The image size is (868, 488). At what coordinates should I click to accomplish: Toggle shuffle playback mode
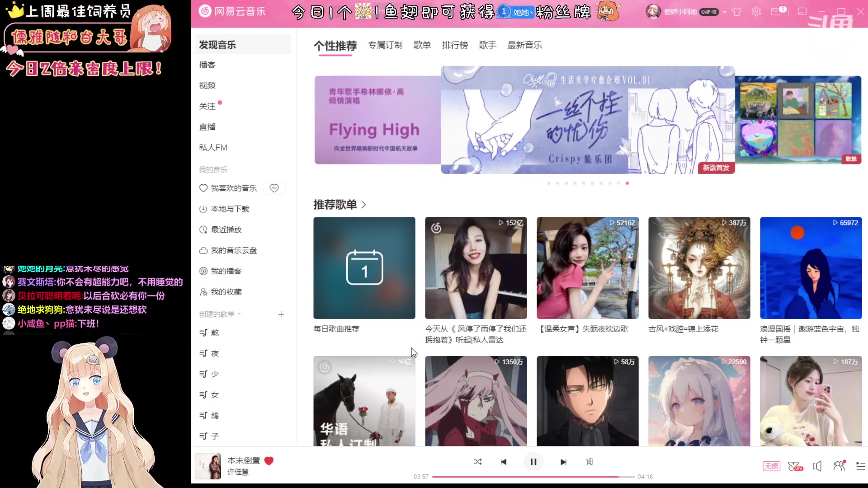tap(477, 462)
